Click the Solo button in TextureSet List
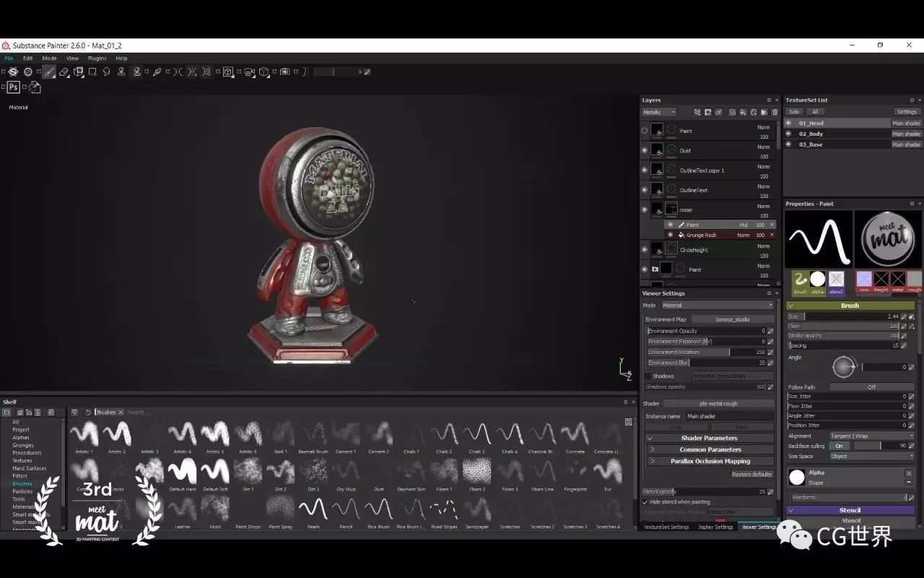 tap(794, 112)
